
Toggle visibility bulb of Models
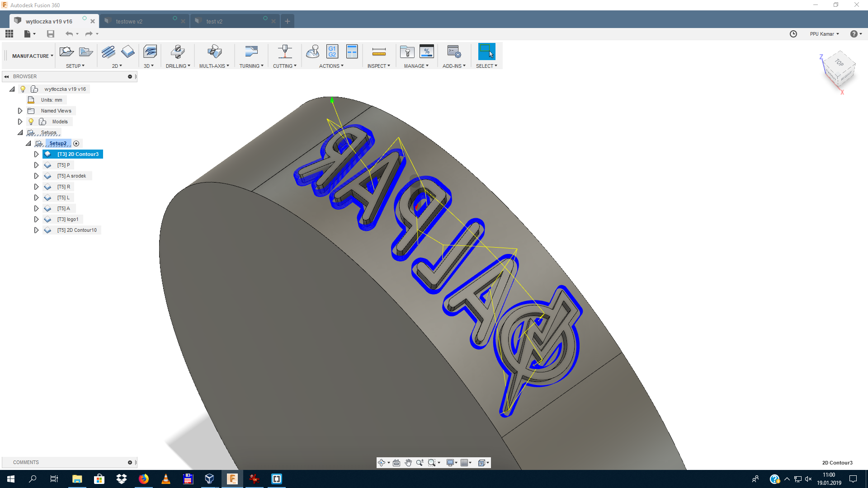31,122
